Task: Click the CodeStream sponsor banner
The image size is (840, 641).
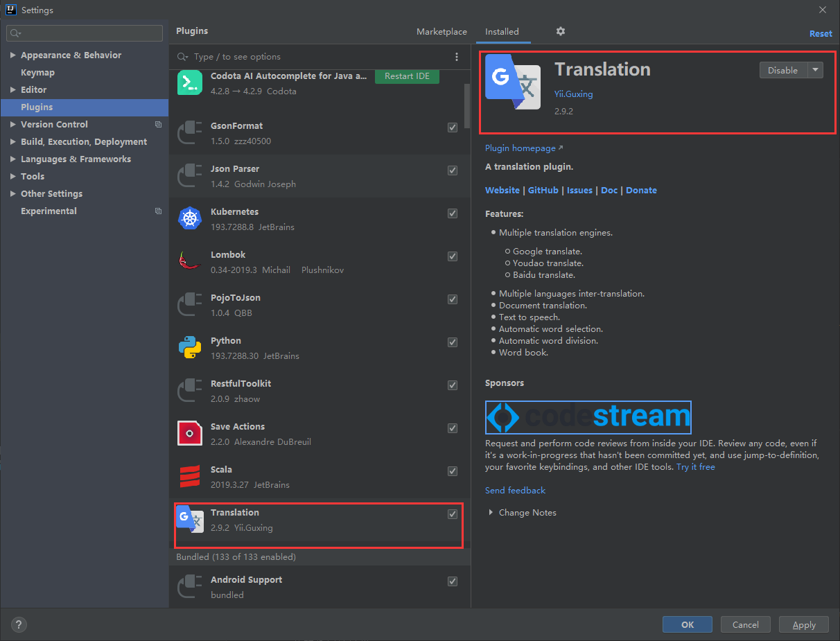Action: click(588, 417)
